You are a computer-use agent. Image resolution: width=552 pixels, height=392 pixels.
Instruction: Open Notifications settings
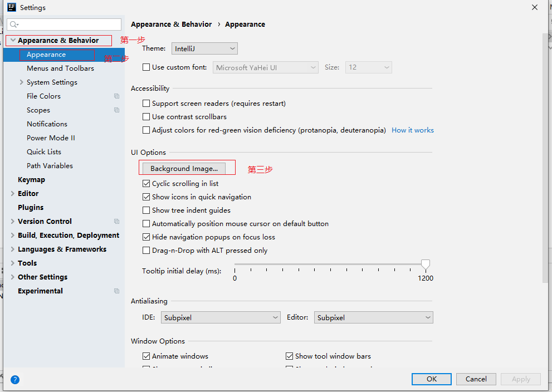tap(47, 124)
